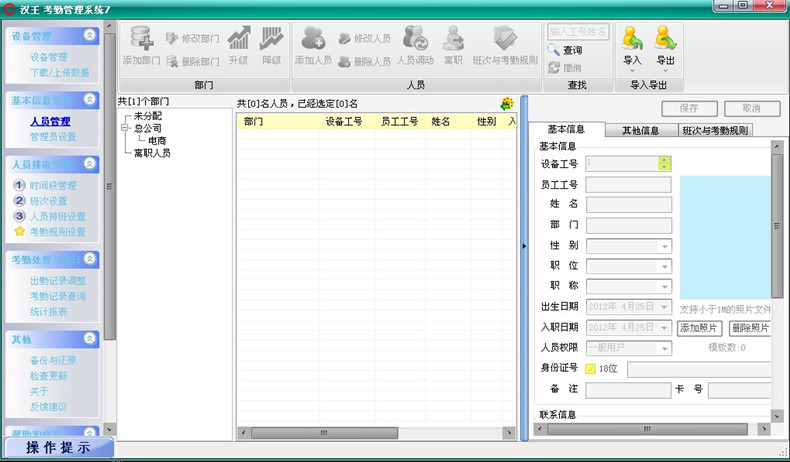Click the 员工工号 input field
Screen dimensions: 790x462
point(629,184)
